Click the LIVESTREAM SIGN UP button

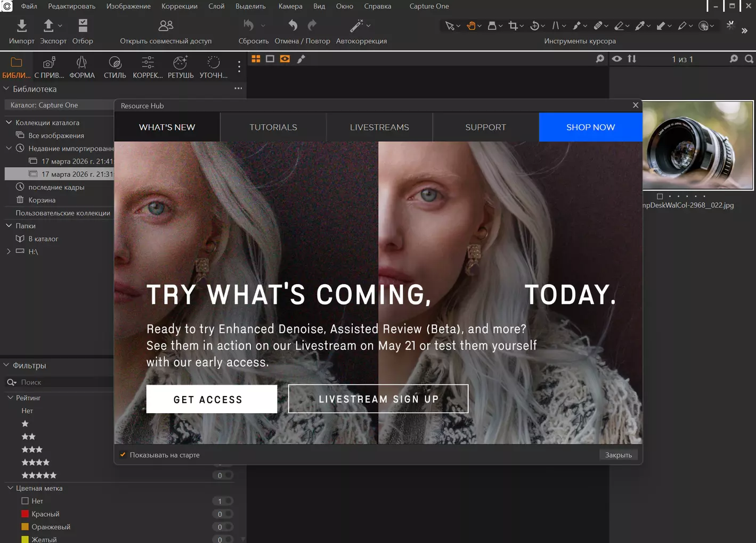click(x=378, y=399)
